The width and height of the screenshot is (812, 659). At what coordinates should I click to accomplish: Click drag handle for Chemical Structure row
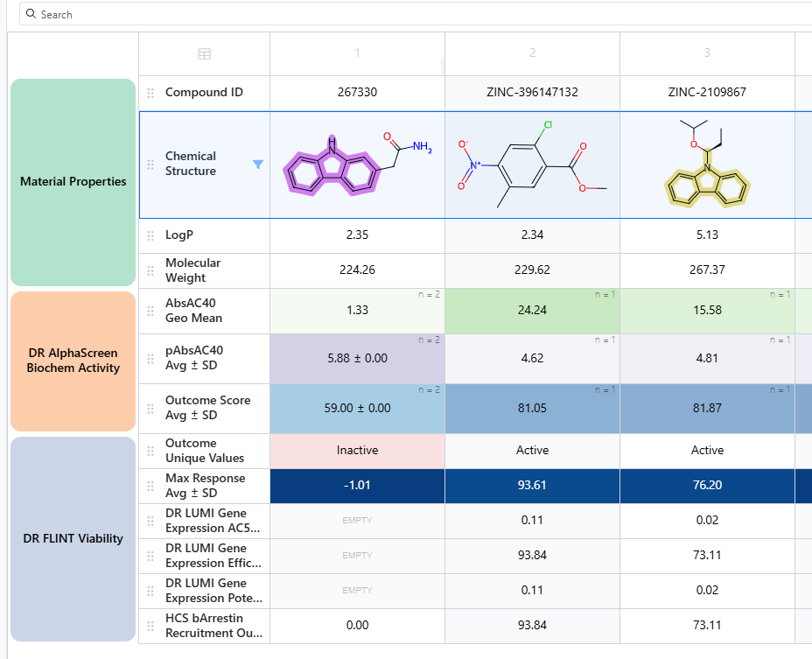(x=150, y=165)
